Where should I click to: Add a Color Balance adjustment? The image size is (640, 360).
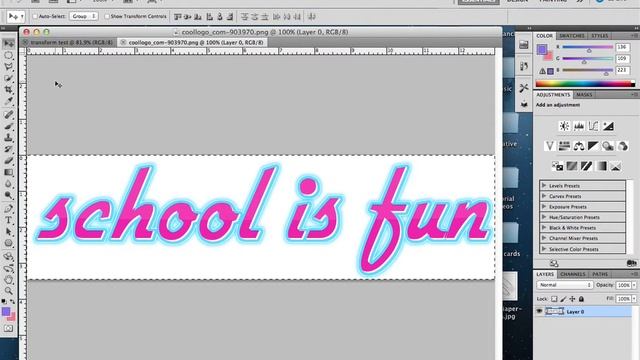click(x=579, y=146)
